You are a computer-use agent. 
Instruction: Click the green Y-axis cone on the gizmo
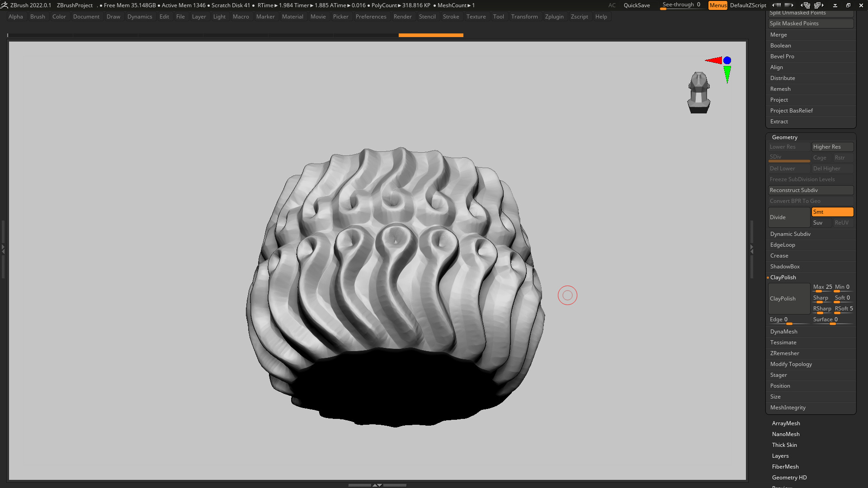727,75
